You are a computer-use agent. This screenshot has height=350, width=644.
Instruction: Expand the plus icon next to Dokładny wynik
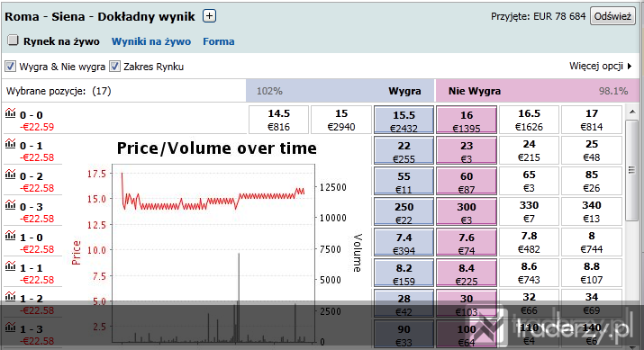[x=210, y=16]
